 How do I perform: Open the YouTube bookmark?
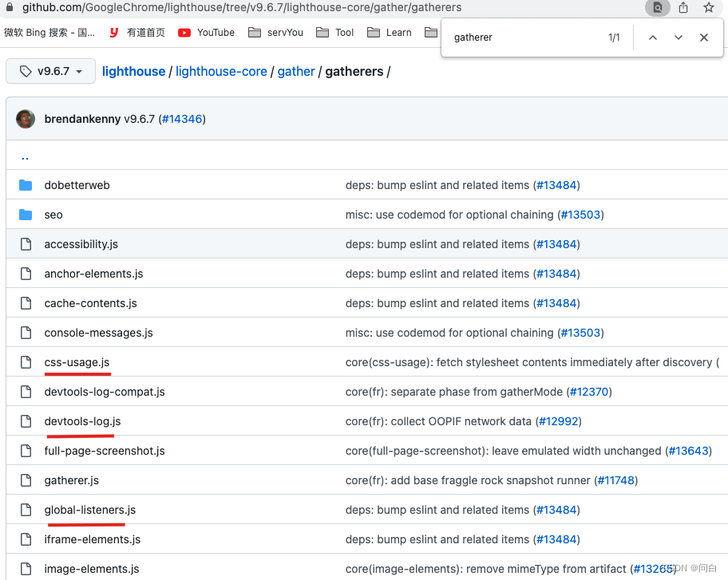(207, 33)
